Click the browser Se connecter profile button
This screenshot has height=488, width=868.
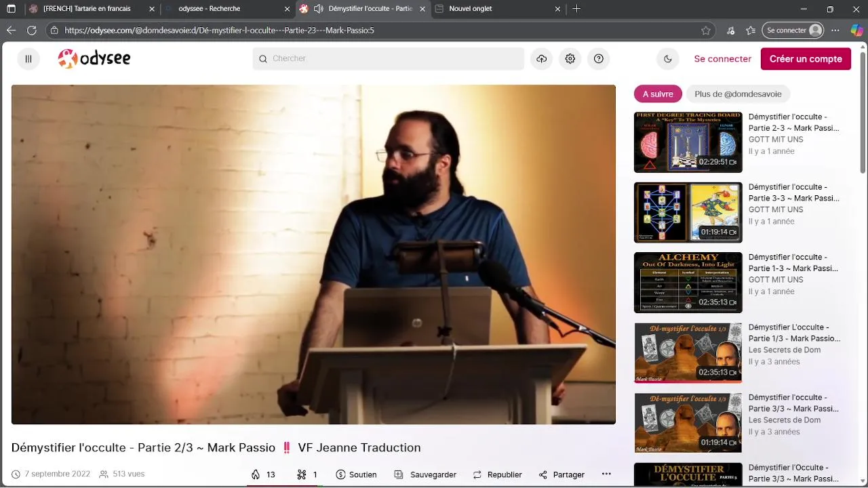(x=793, y=30)
